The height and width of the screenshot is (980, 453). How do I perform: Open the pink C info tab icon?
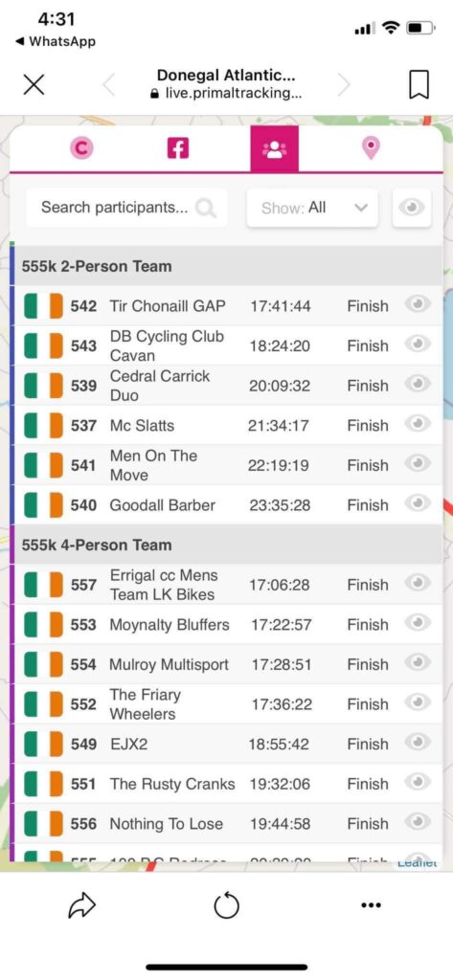point(81,148)
